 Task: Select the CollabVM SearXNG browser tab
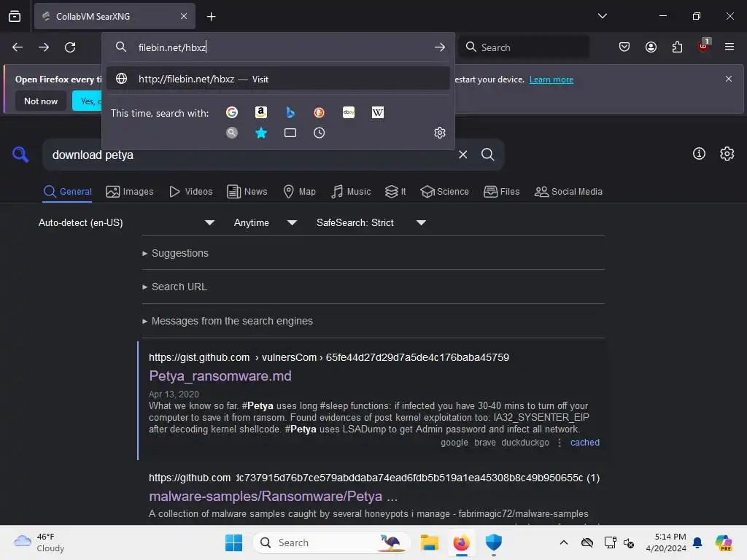click(115, 16)
